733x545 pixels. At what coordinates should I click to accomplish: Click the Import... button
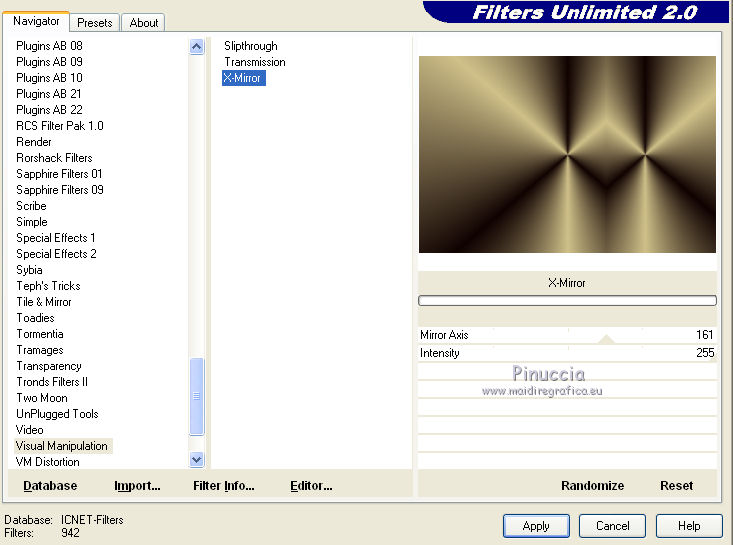(137, 486)
